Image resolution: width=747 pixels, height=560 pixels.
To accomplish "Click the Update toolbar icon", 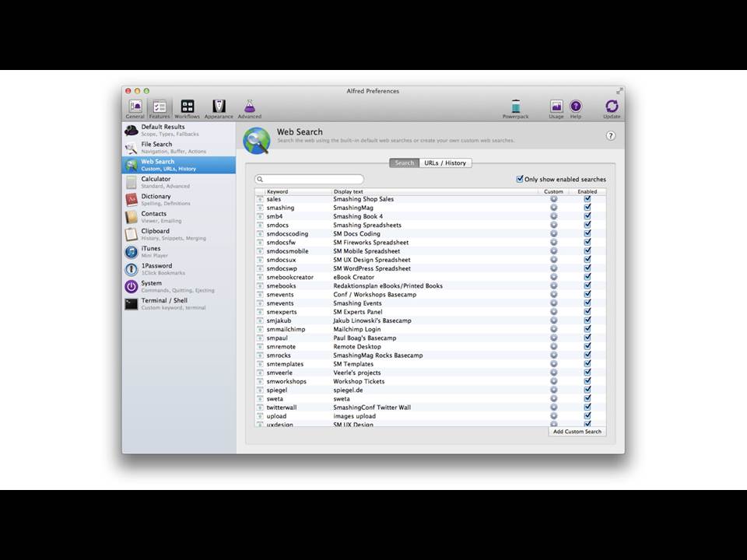I will [x=612, y=109].
